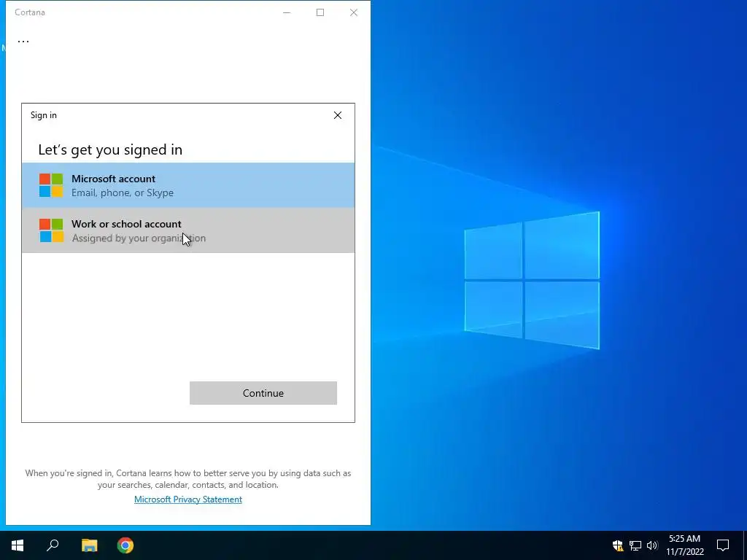Click Microsoft logo beside Microsoft account

tap(51, 185)
